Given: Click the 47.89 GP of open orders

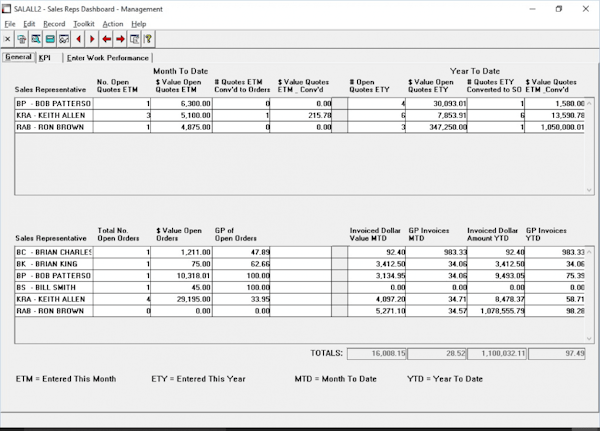Looking at the screenshot, I should pos(241,252).
